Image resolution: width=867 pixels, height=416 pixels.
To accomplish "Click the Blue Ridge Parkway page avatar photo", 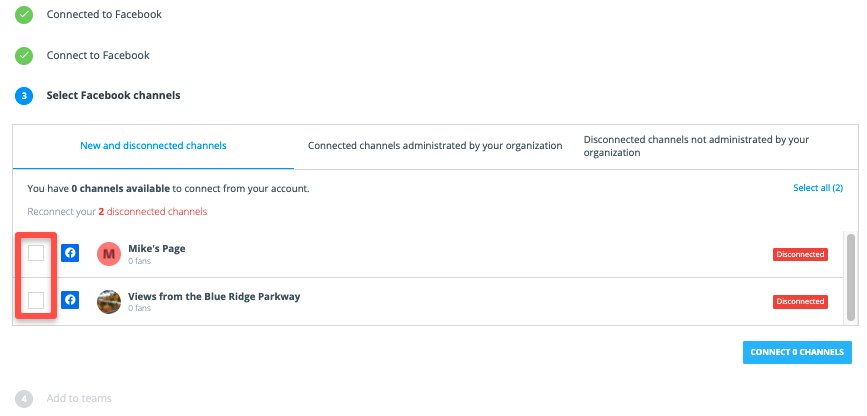I will pos(109,301).
